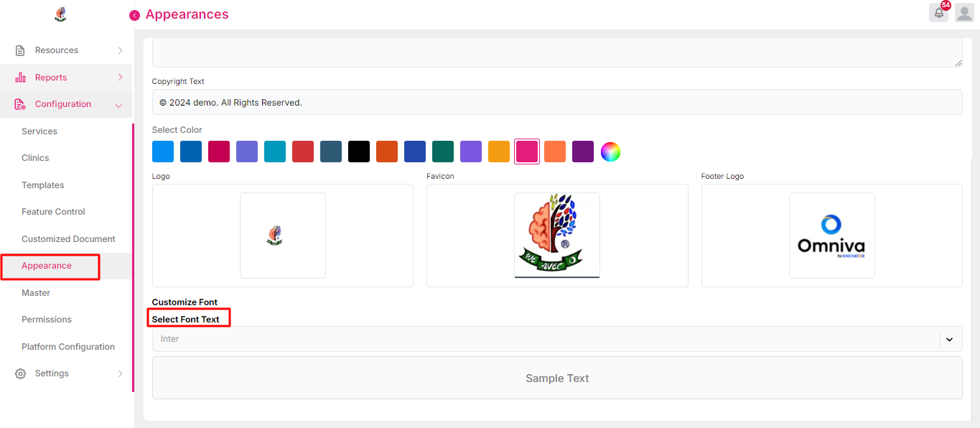Click the Omniva footer logo thumbnail
The image size is (980, 428).
pyautogui.click(x=831, y=236)
